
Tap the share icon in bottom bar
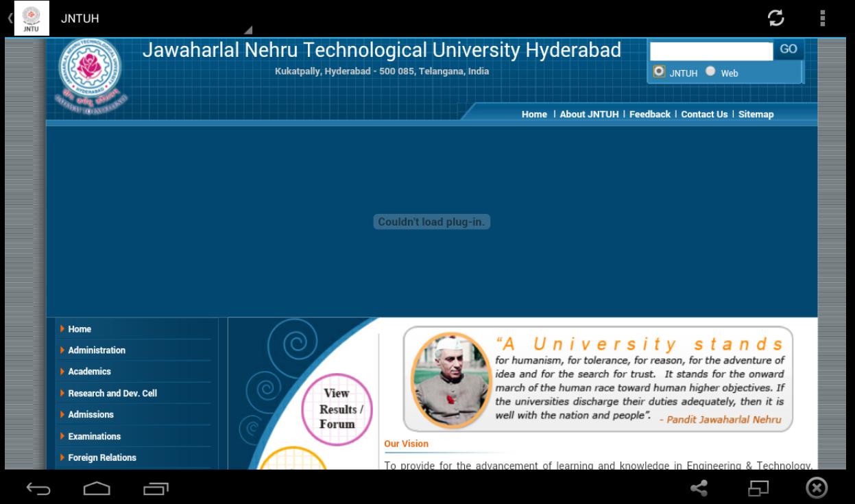tap(699, 488)
